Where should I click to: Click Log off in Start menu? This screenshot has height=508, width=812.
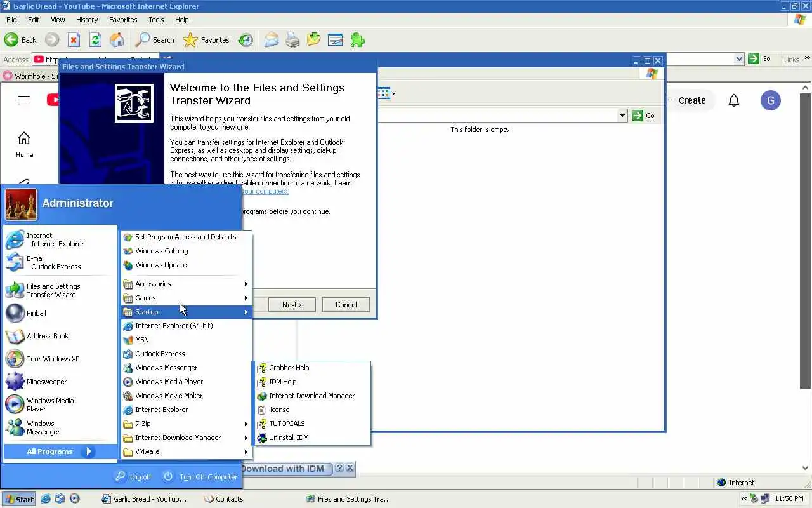point(133,476)
